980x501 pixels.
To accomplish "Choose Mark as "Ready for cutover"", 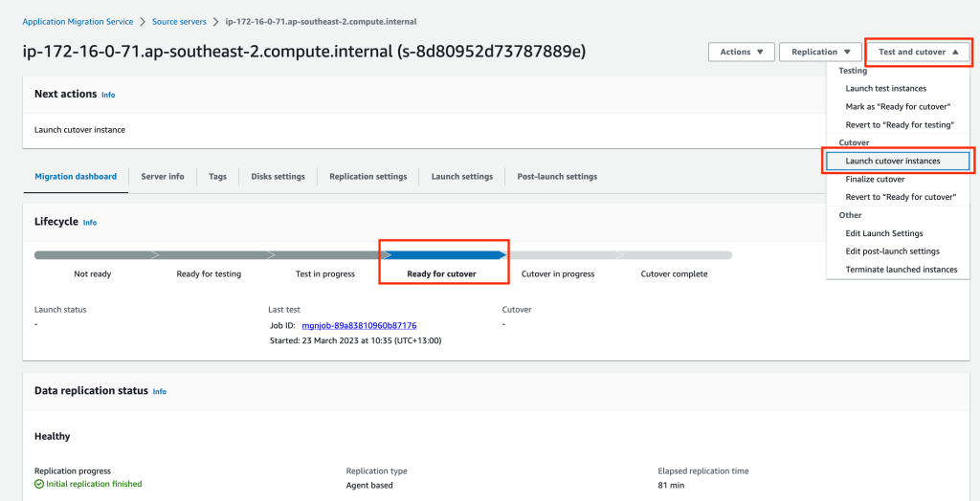I will tap(898, 106).
